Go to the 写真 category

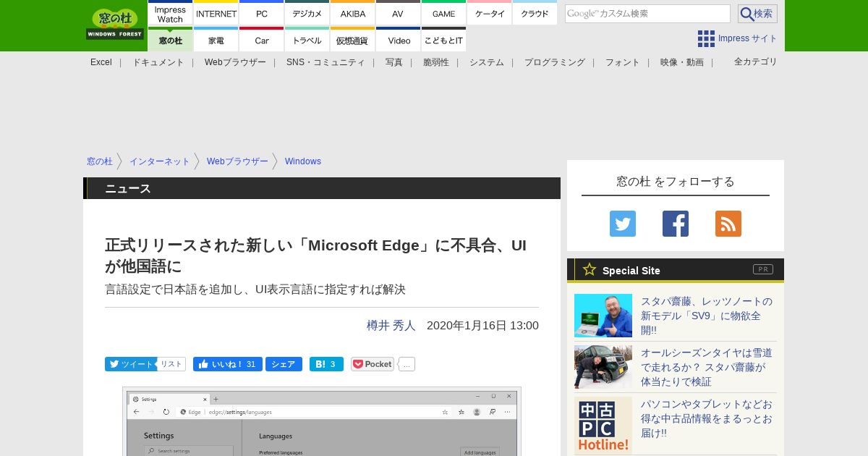click(394, 62)
